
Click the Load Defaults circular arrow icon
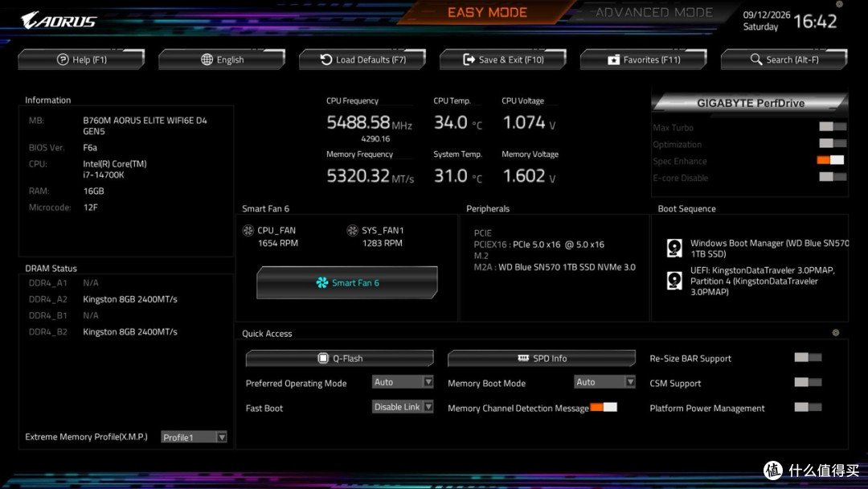(x=326, y=60)
